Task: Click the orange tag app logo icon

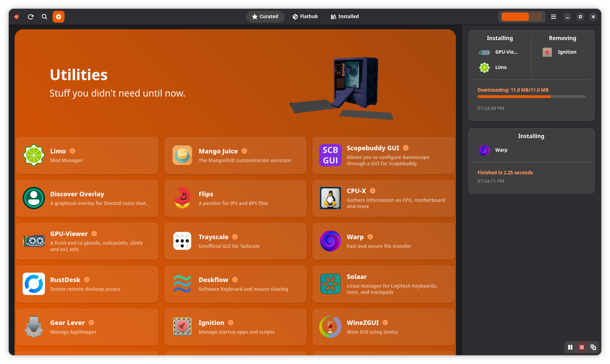Action: pyautogui.click(x=16, y=17)
